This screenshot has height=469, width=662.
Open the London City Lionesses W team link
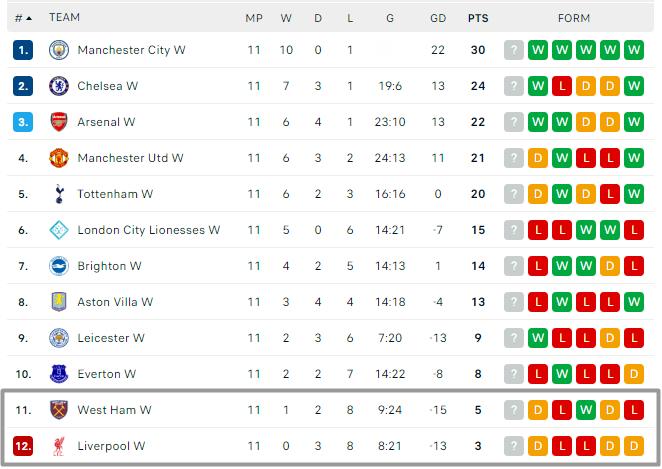click(148, 230)
